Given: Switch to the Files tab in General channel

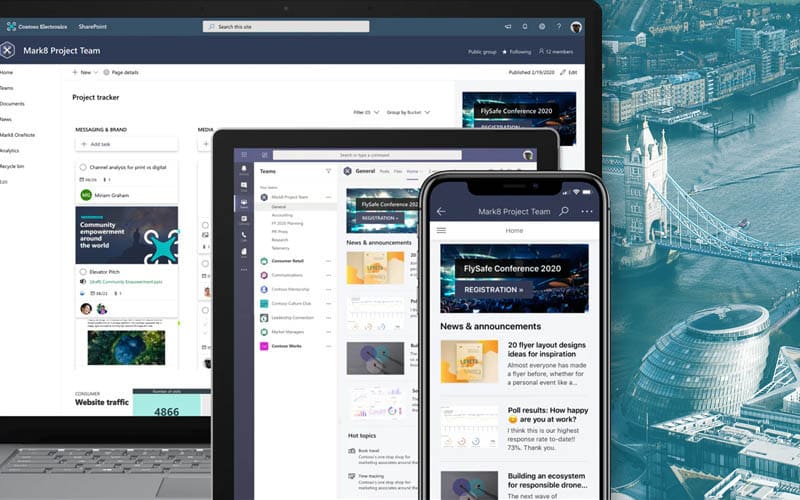Looking at the screenshot, I should pos(398,171).
